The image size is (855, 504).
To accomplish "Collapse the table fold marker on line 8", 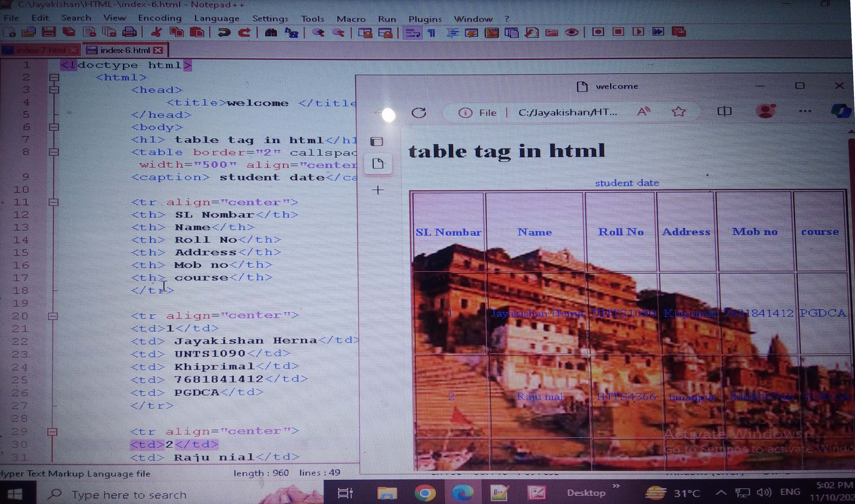I will tap(54, 152).
